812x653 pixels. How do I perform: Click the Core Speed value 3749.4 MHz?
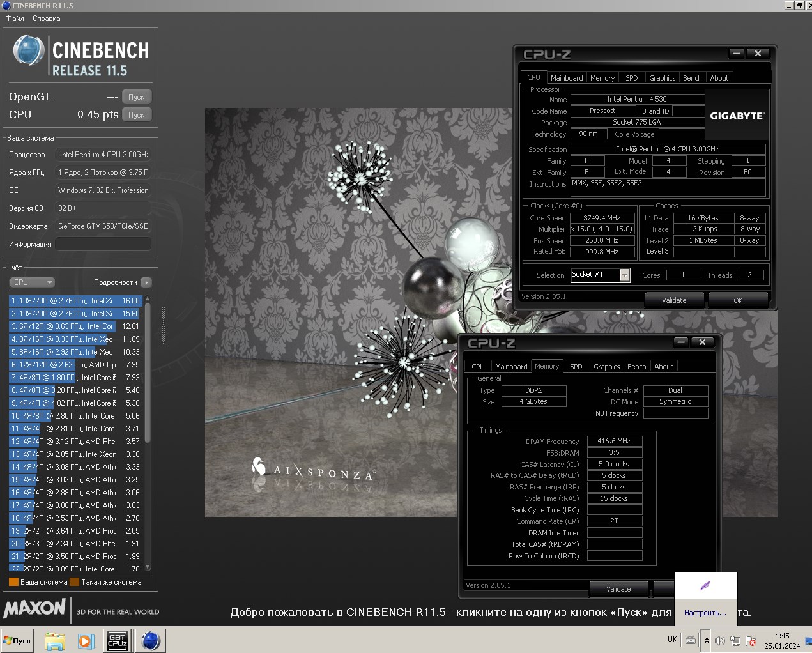tap(602, 218)
